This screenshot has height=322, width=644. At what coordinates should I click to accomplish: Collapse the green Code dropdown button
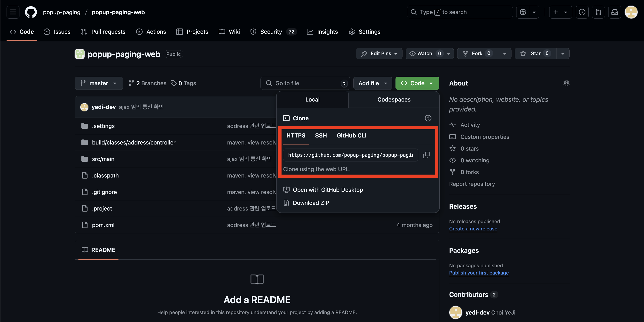(417, 83)
